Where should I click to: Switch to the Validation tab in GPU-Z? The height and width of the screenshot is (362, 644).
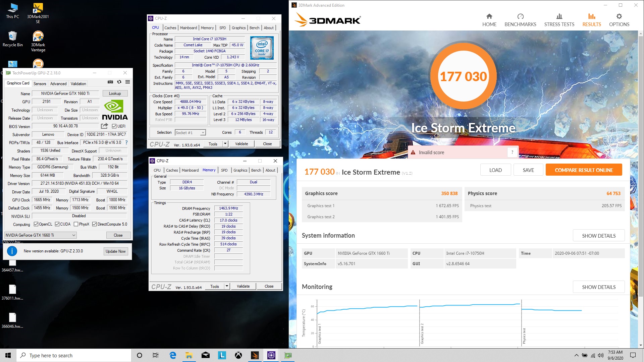(78, 83)
